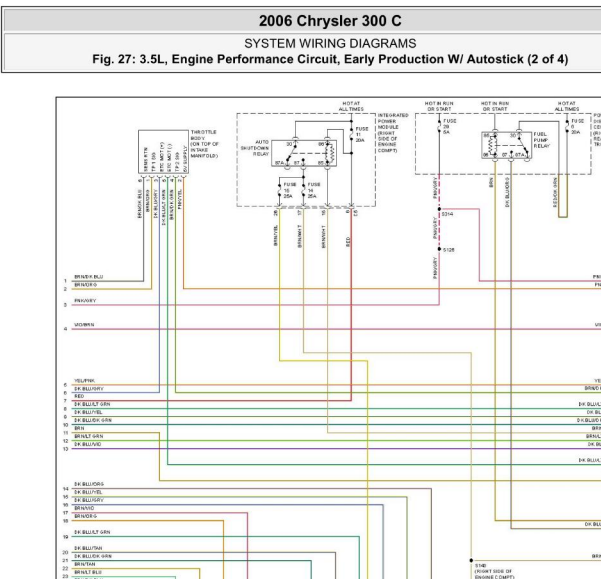
Task: Click "HOT IN RUN OR START" above Fuse 28
Action: [439, 106]
